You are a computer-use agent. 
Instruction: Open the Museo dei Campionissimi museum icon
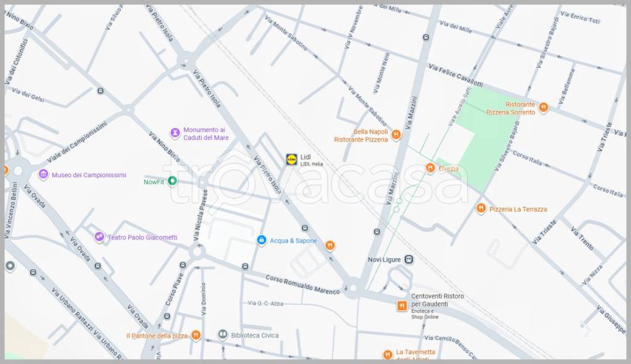[43, 175]
